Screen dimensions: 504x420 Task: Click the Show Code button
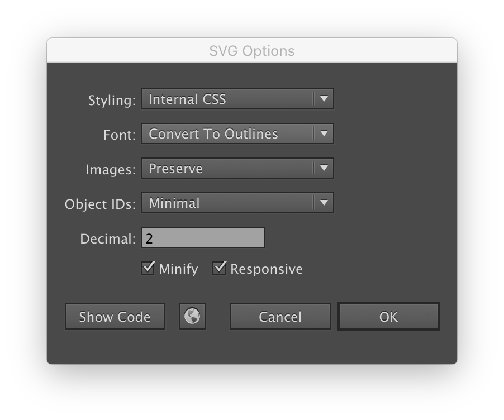(x=115, y=316)
